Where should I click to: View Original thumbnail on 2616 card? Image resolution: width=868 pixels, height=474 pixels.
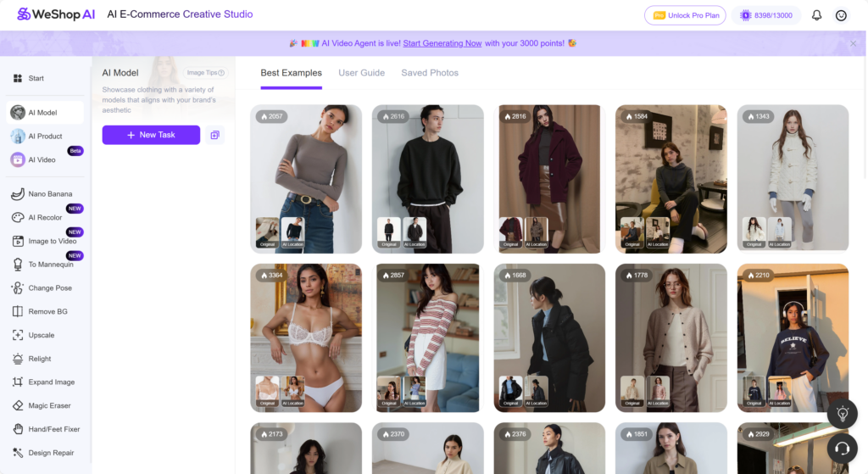pyautogui.click(x=389, y=232)
